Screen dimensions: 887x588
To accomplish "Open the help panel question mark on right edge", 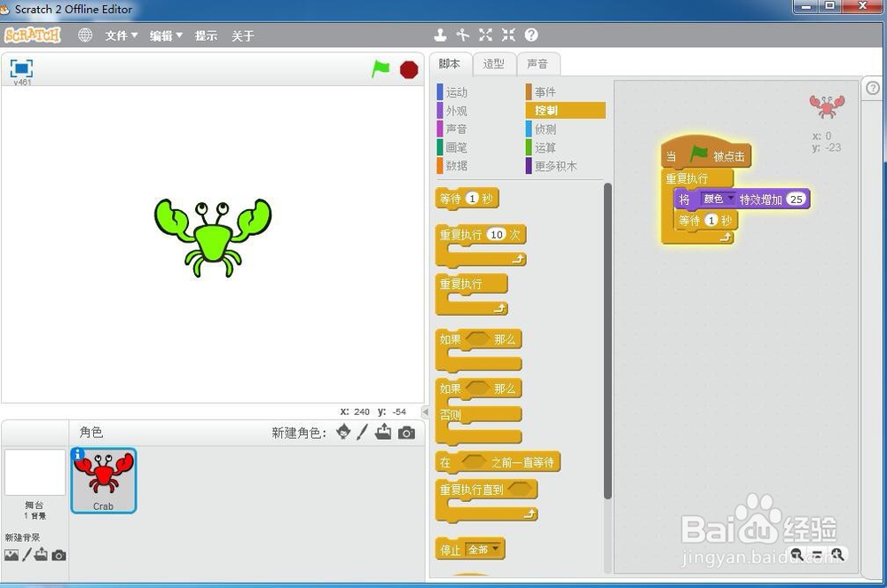I will tap(873, 88).
